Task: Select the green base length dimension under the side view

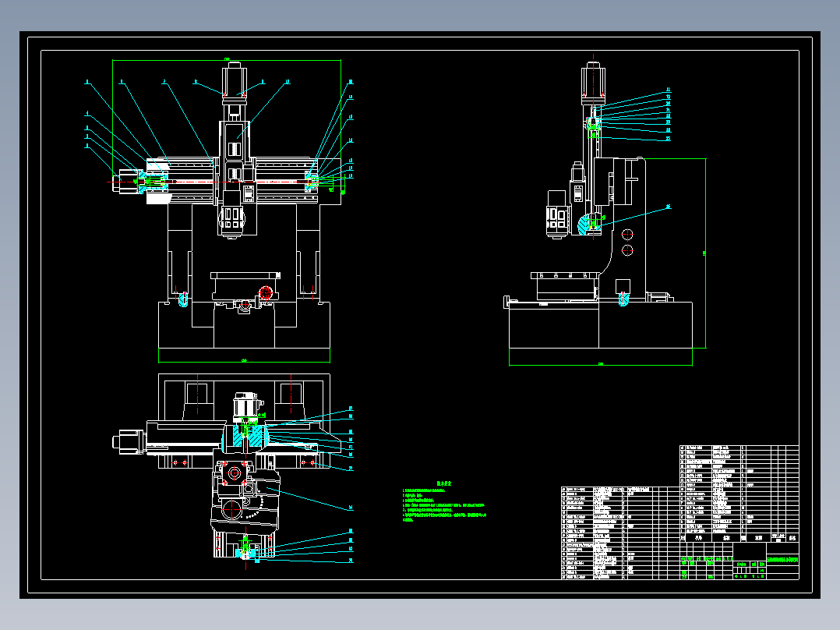Action: point(601,365)
